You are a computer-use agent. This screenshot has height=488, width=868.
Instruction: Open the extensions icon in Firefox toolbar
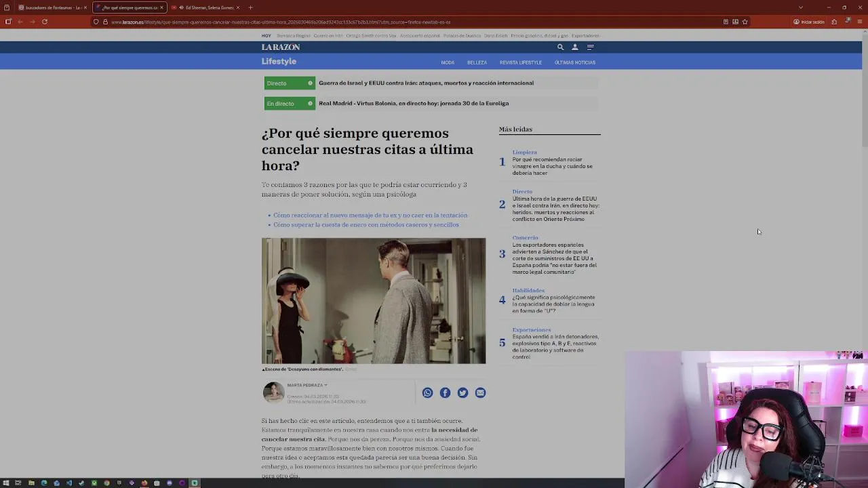[834, 22]
